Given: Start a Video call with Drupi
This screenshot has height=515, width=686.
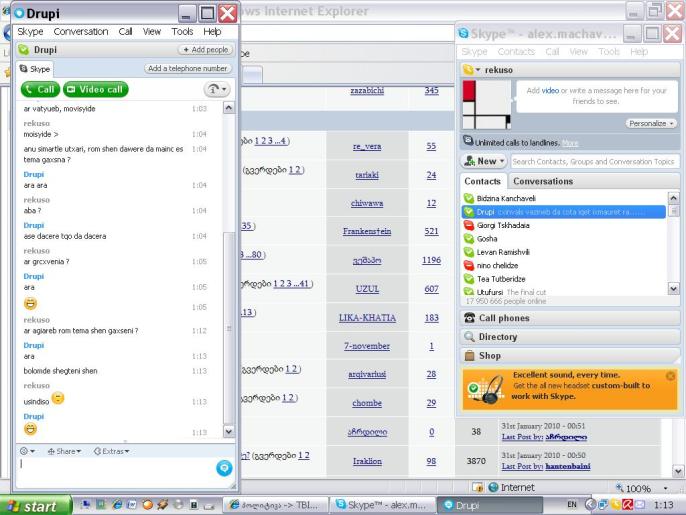Looking at the screenshot, I should click(95, 89).
